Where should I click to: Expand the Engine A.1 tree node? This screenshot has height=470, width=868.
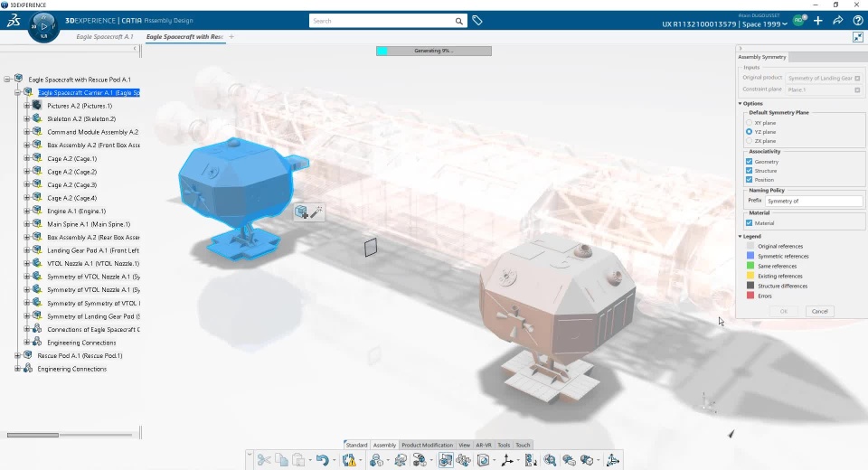click(x=26, y=211)
